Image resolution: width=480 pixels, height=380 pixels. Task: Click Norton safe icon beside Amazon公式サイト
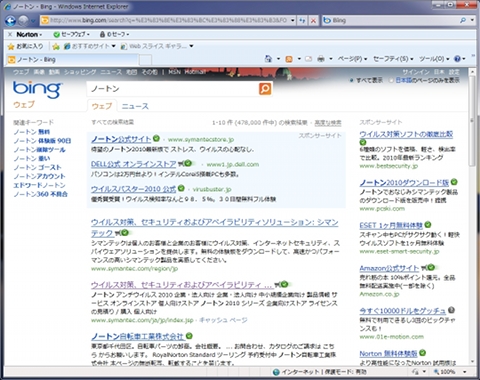tap(431, 267)
